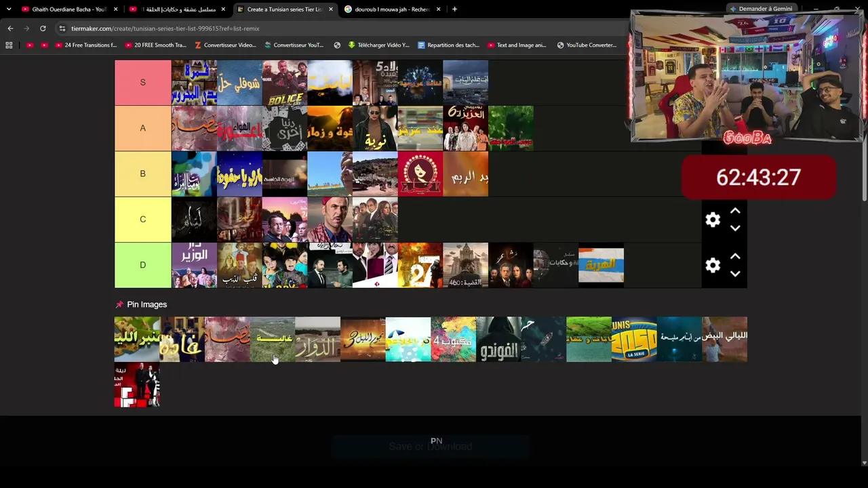Screen dimensions: 868x488
Task: Switch to douroub l mouwa jah search tab
Action: click(393, 9)
